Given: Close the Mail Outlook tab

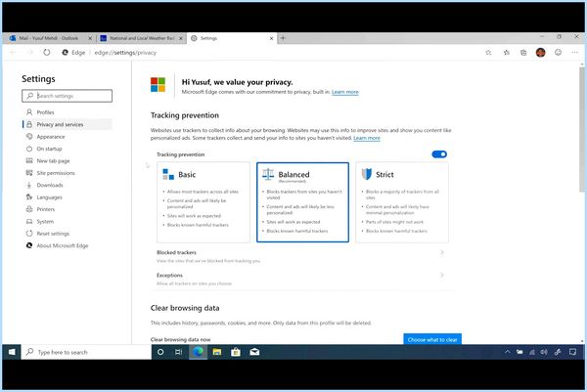Looking at the screenshot, I should tap(90, 38).
